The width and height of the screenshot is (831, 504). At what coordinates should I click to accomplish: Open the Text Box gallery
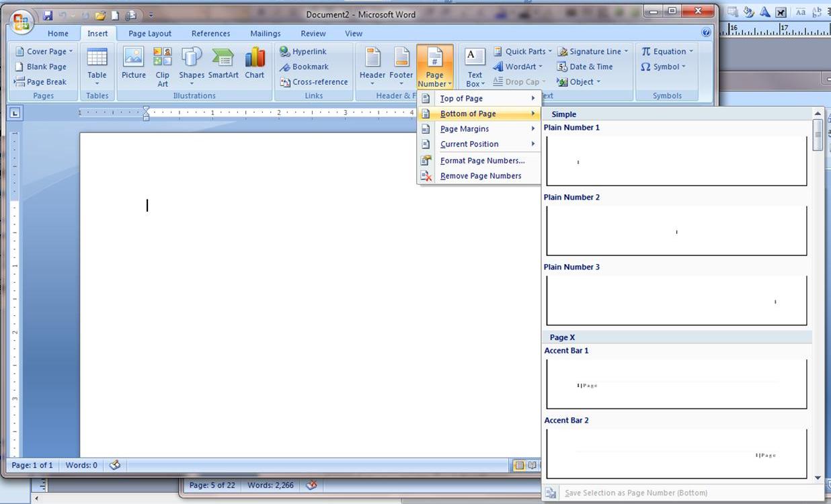(x=475, y=67)
